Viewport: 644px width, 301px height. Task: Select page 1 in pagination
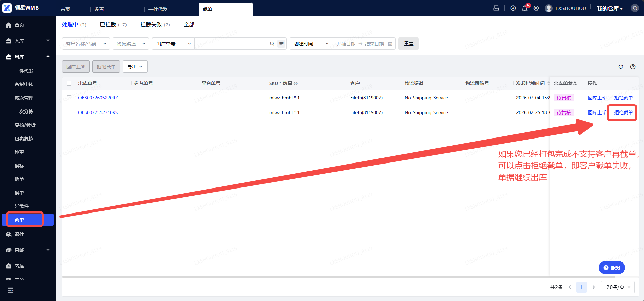[x=582, y=287]
